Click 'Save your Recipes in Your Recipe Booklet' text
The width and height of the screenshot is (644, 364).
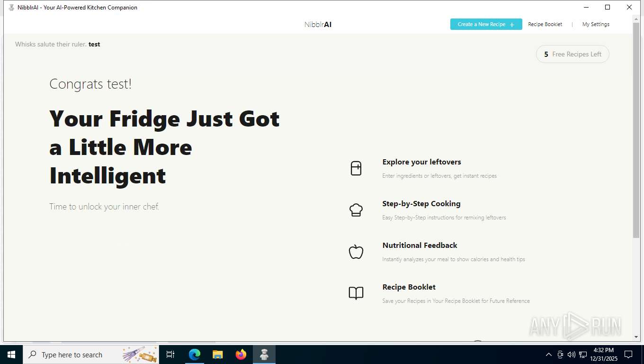(x=456, y=301)
